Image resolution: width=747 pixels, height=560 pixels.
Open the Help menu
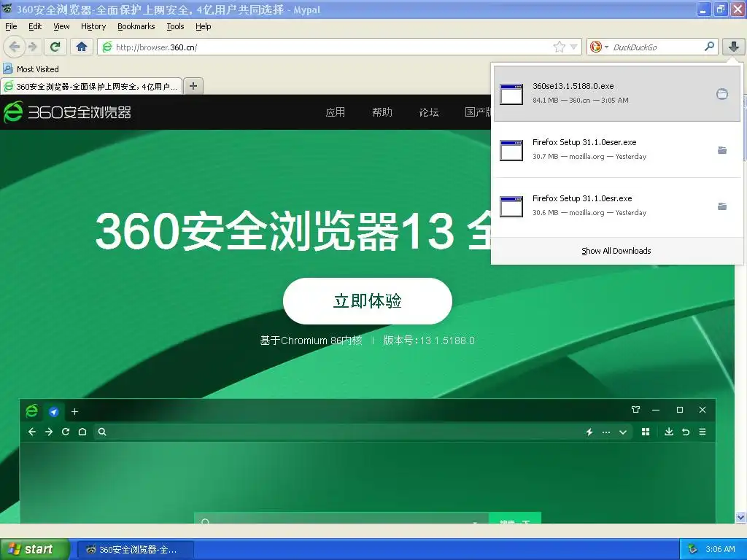203,26
